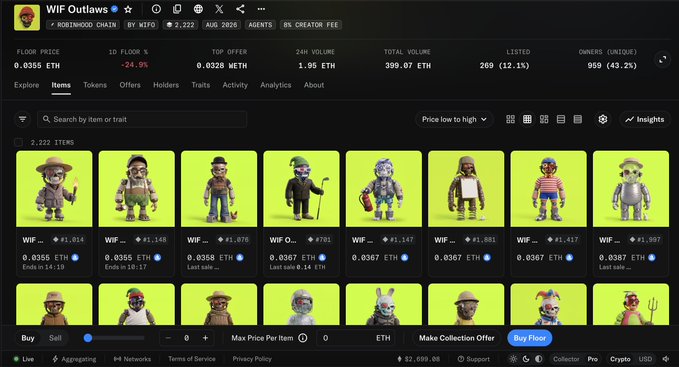Open Support from the status bar
The width and height of the screenshot is (679, 367).
[474, 359]
